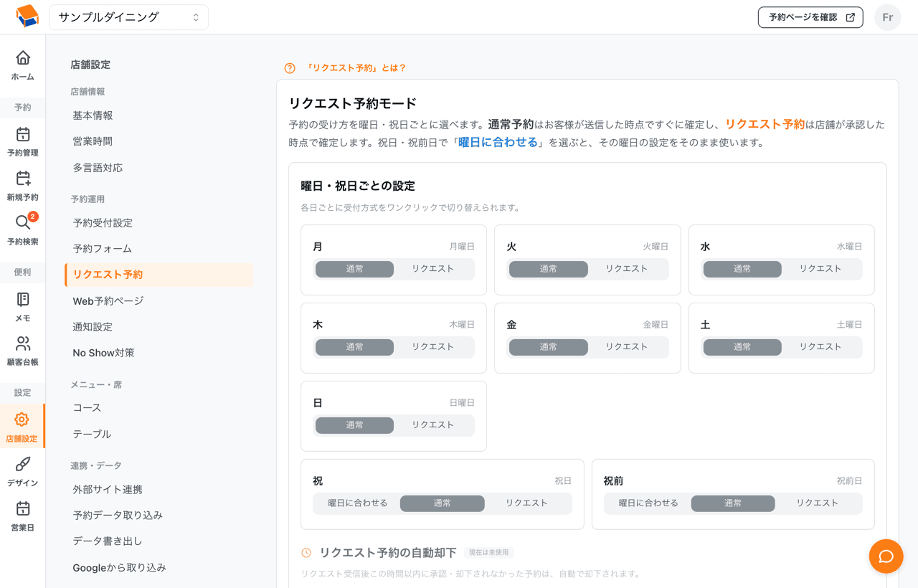The image size is (918, 588).
Task: Open 予約検索 magnifier icon
Action: click(23, 223)
